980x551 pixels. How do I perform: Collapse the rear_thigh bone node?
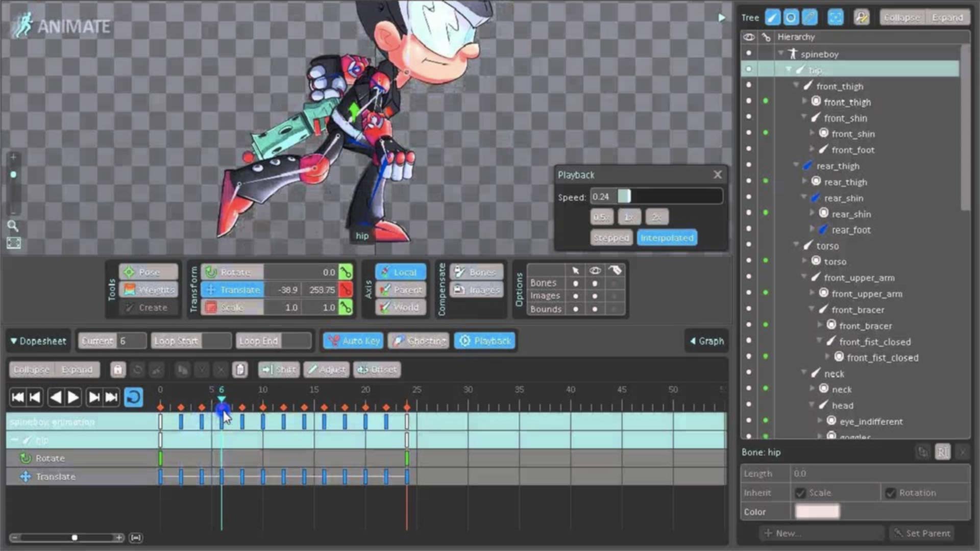(x=796, y=165)
